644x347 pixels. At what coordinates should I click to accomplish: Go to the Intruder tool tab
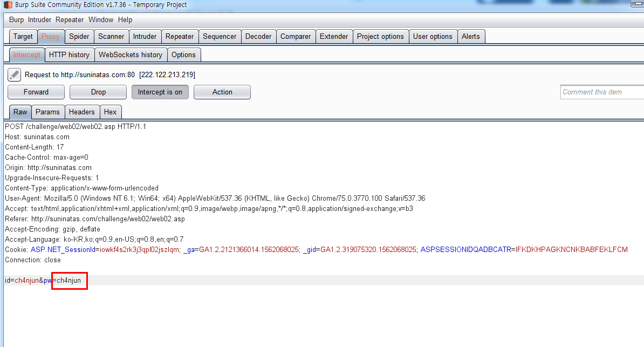[145, 37]
